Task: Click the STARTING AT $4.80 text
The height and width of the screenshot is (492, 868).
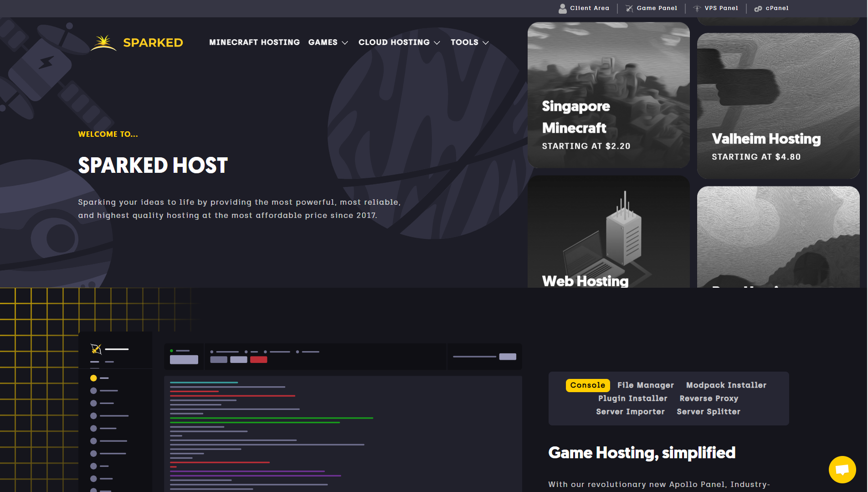Action: pyautogui.click(x=756, y=157)
